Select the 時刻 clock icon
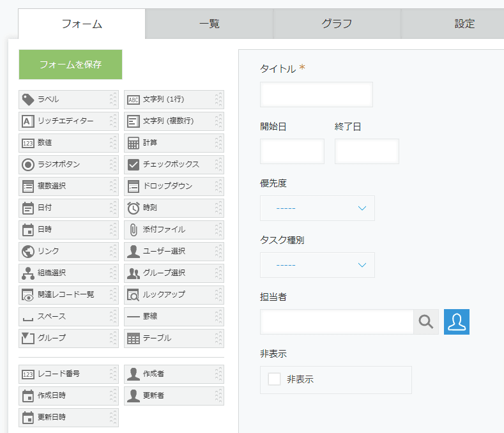 point(134,208)
